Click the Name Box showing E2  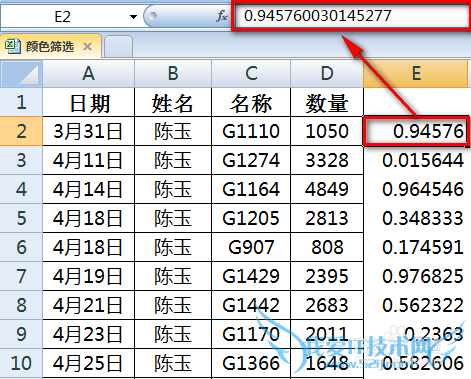[63, 16]
